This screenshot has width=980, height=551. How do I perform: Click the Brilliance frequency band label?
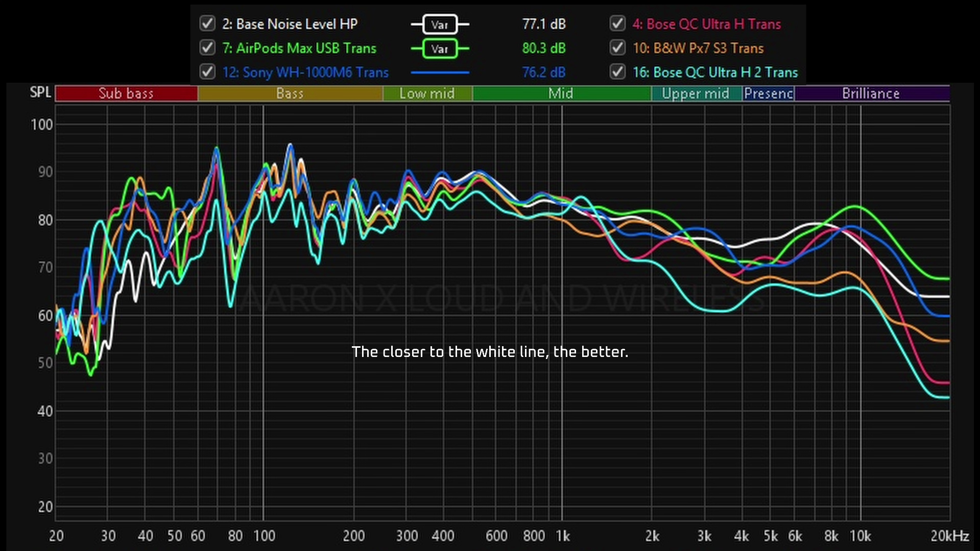(871, 93)
